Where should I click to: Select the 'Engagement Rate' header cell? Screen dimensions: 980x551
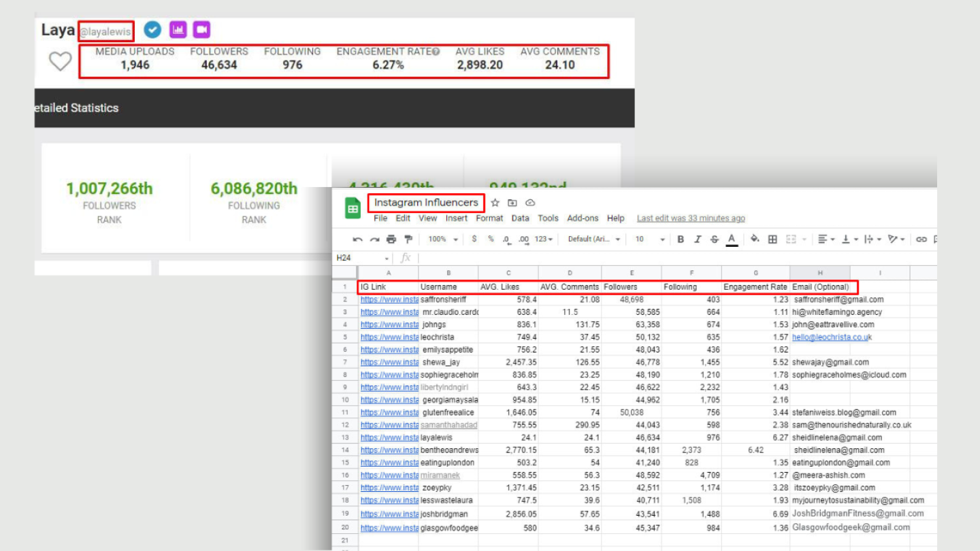pyautogui.click(x=755, y=287)
